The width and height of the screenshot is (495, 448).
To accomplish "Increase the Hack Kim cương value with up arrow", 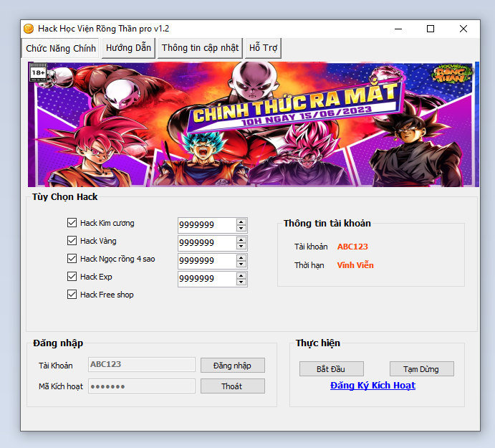I will click(x=241, y=221).
